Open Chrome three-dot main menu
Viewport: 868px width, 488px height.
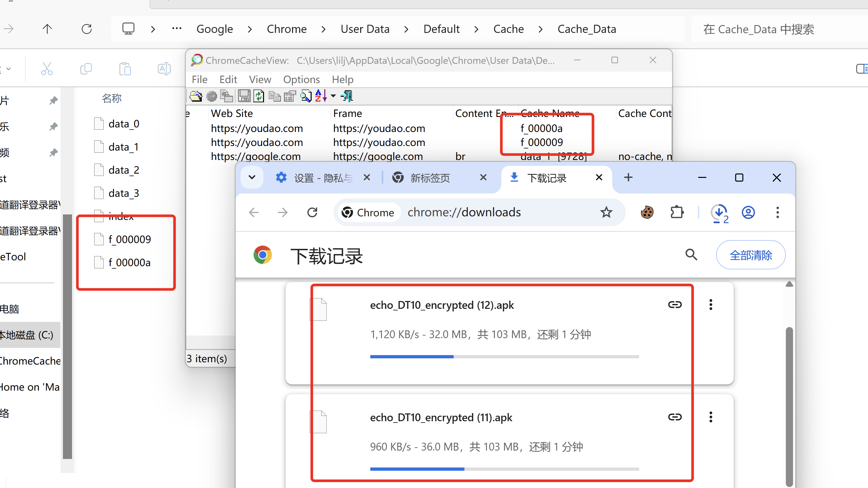[x=777, y=212]
